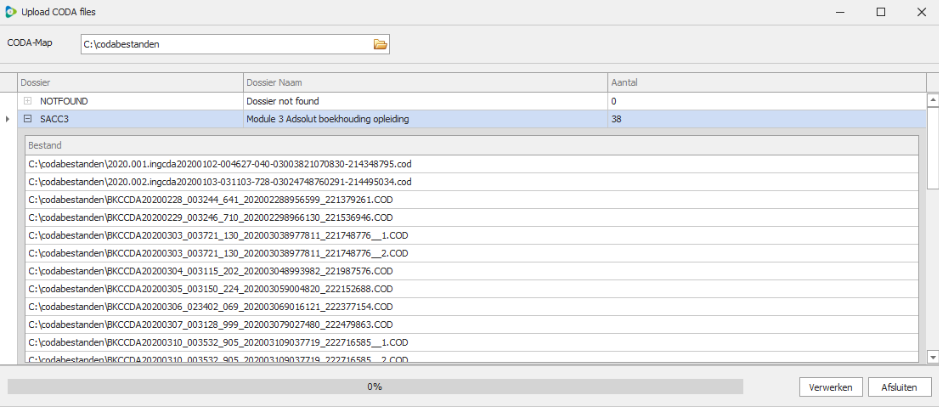Screen dimensions: 939x408
Task: Click the Afsluiten button
Action: [x=899, y=387]
